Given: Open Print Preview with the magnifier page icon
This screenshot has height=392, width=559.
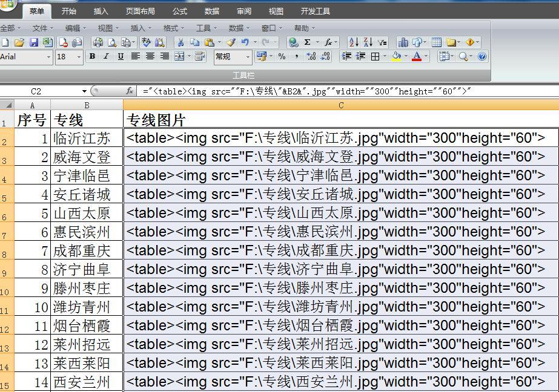Looking at the screenshot, I should click(x=112, y=42).
